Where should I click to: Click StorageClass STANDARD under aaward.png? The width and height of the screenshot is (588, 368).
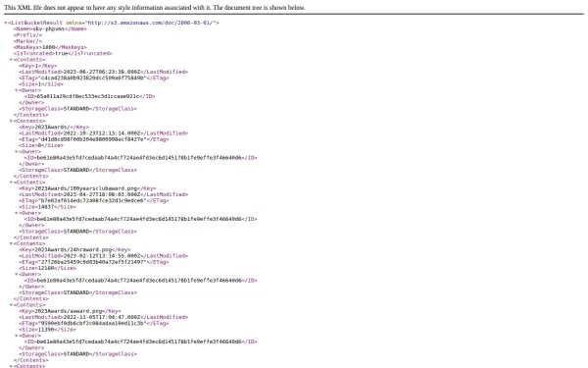(76, 354)
